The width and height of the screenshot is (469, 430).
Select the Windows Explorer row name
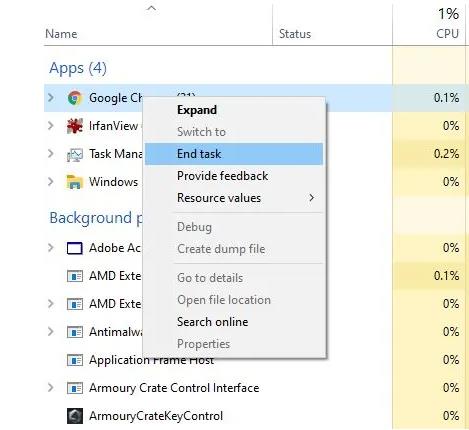point(113,182)
